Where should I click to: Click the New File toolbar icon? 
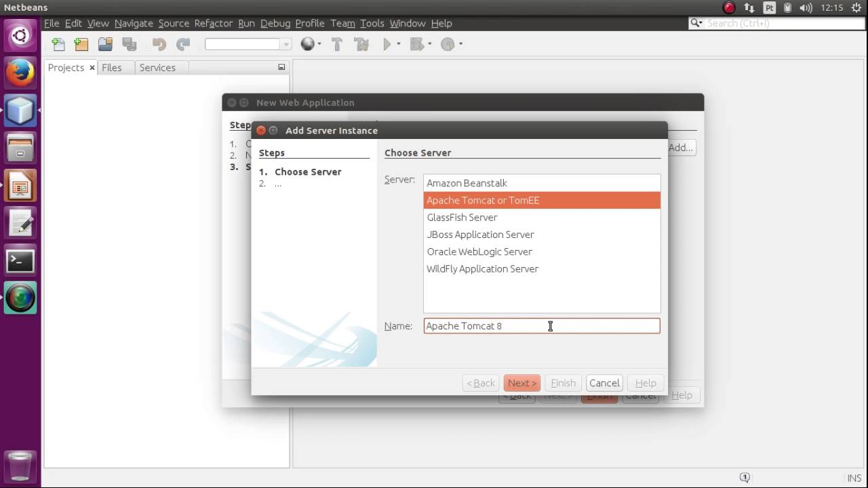tap(58, 44)
